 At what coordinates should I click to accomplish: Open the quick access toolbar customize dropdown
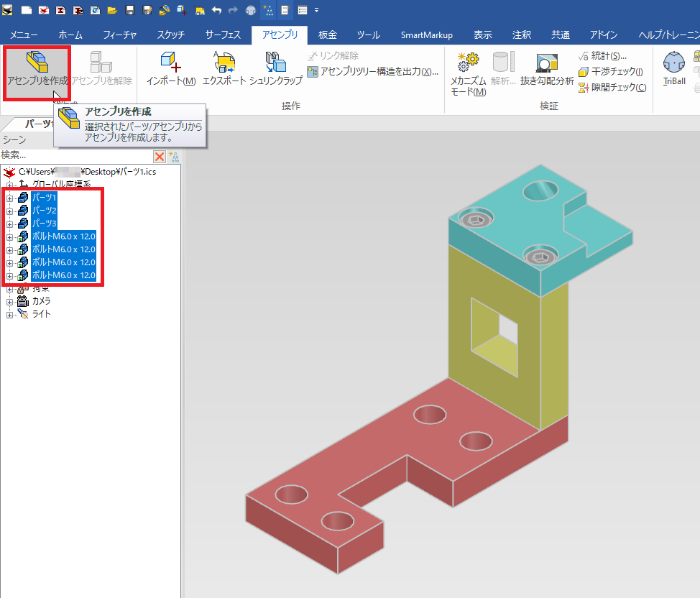317,11
